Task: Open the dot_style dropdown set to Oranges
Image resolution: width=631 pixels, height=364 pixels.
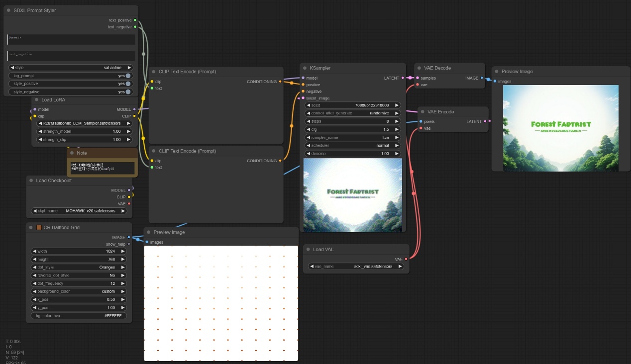Action: point(79,268)
